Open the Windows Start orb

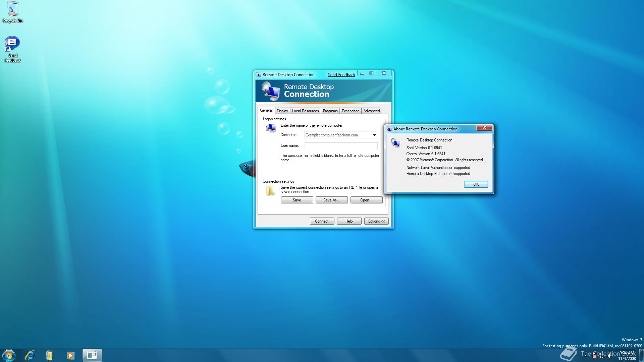click(x=9, y=355)
